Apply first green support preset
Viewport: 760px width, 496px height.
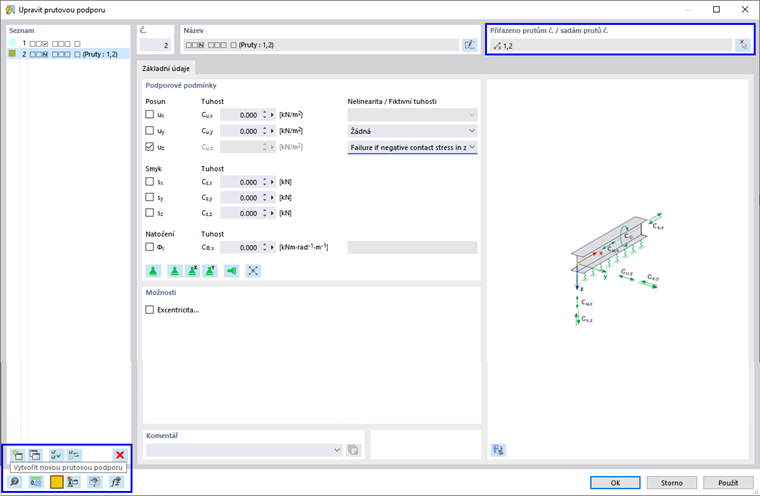153,271
